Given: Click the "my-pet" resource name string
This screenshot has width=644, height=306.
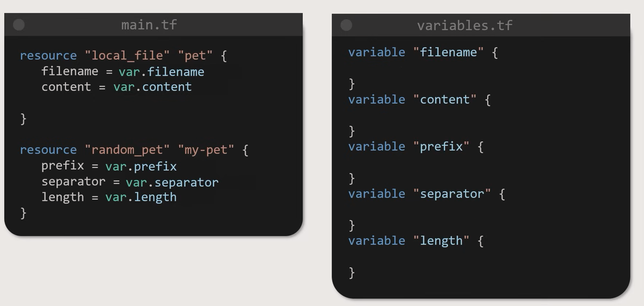Looking at the screenshot, I should (206, 150).
